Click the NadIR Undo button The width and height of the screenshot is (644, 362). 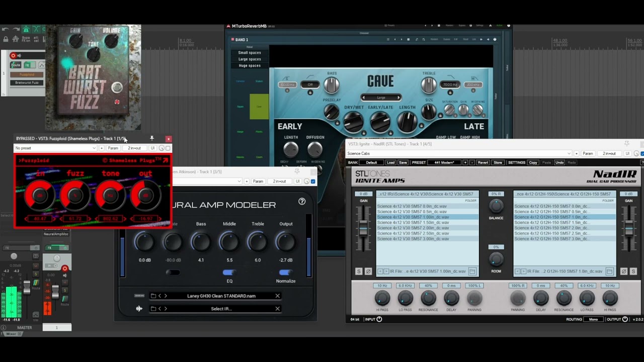[x=559, y=162]
